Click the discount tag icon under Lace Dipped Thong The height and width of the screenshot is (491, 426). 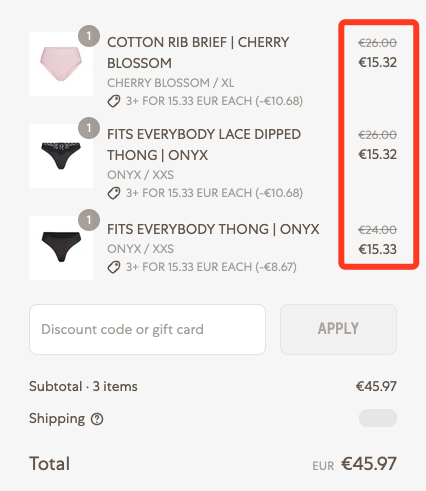[x=114, y=193]
